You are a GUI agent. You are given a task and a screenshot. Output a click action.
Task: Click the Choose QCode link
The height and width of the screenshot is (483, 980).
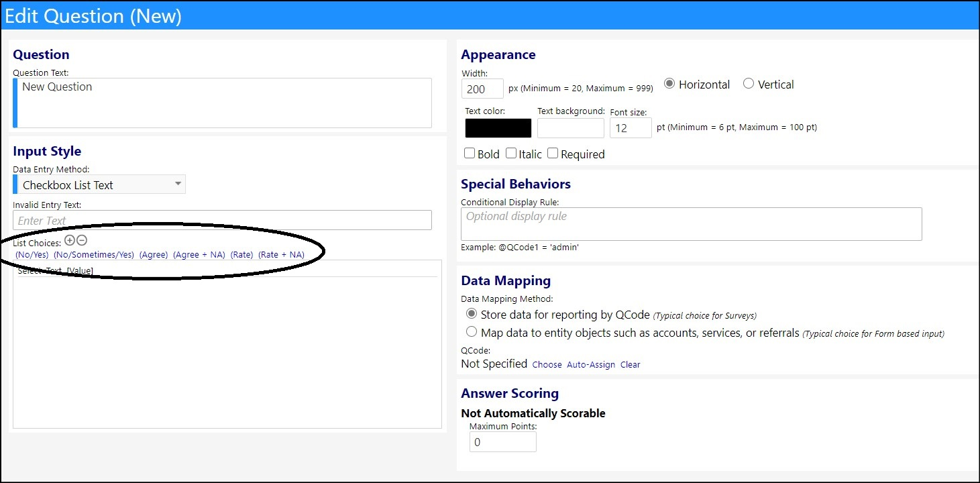pos(547,365)
